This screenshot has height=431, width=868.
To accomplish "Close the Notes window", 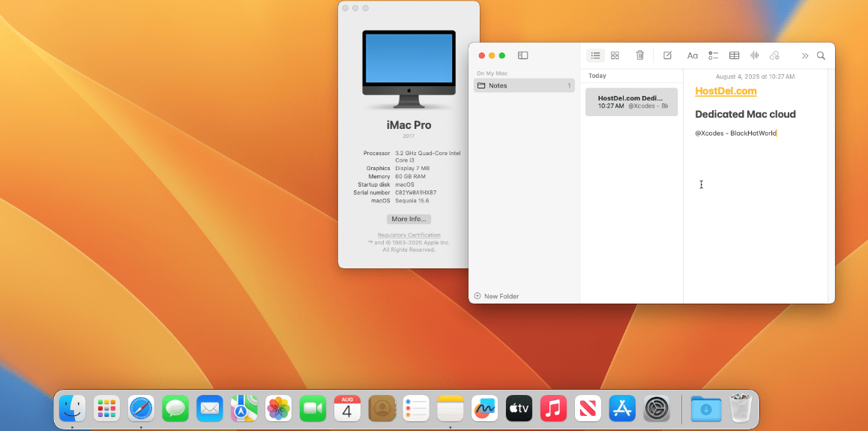I will (482, 55).
